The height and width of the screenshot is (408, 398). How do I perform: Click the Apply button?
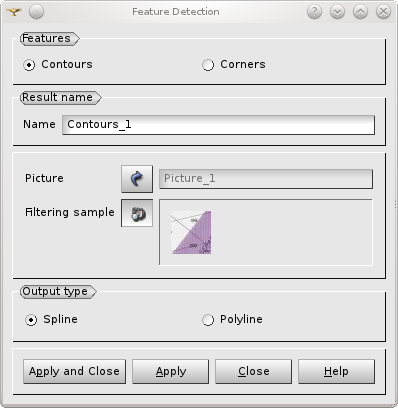(x=171, y=371)
